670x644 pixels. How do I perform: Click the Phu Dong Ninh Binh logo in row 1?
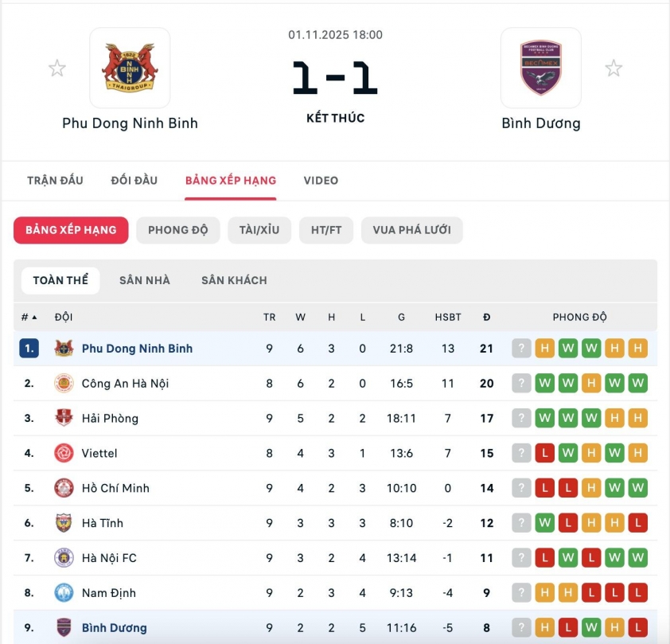tap(60, 348)
